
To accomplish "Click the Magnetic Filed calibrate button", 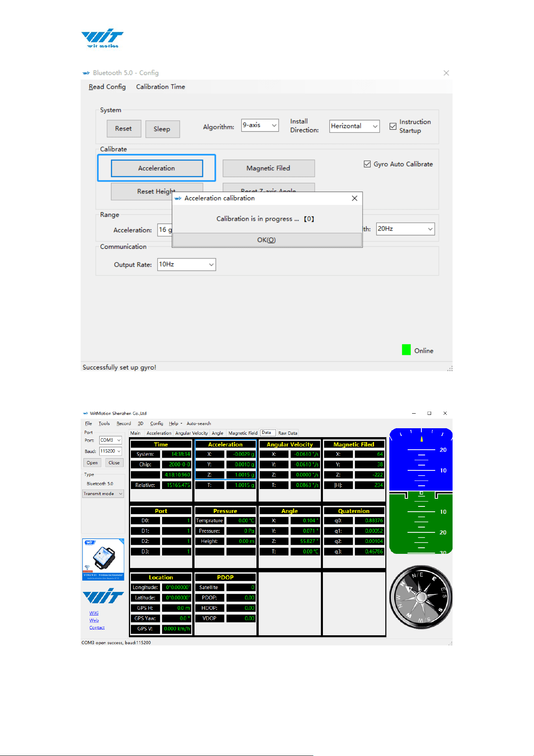I will coord(268,168).
